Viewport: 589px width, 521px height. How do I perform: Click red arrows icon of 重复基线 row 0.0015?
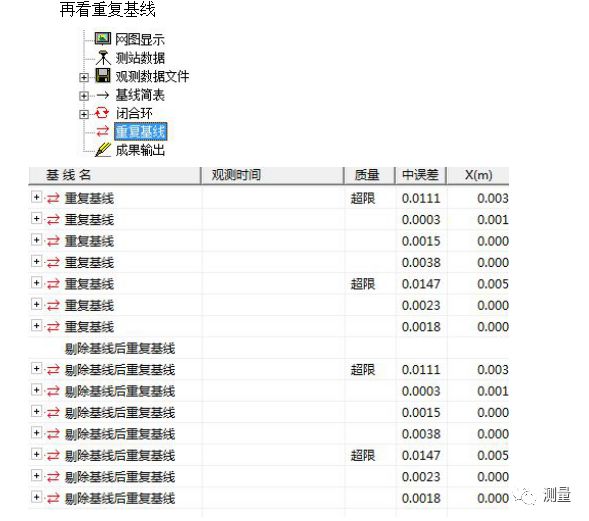coord(53,241)
